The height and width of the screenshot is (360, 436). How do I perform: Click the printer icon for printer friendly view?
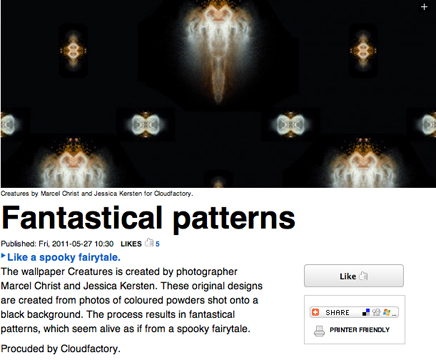(319, 330)
